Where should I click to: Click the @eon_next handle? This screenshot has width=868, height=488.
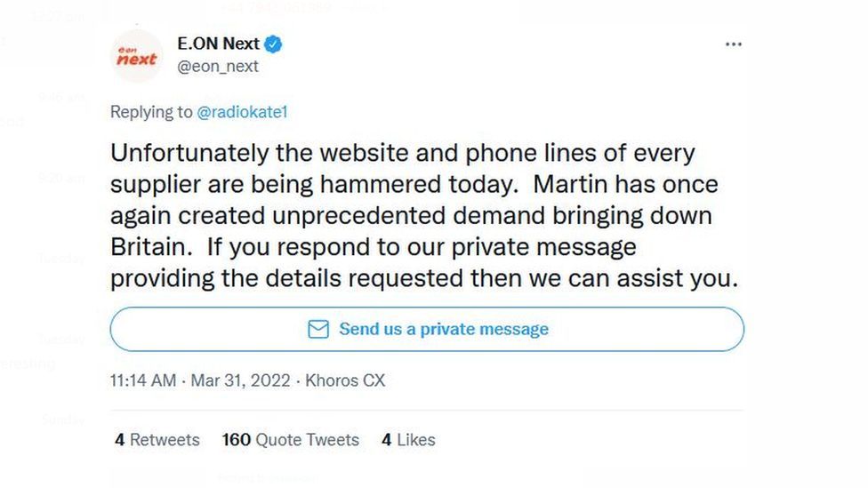pyautogui.click(x=218, y=67)
